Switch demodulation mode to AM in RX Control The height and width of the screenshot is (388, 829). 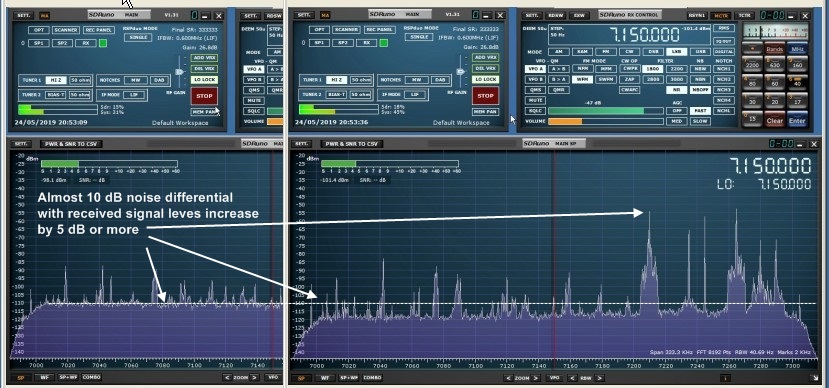click(558, 52)
